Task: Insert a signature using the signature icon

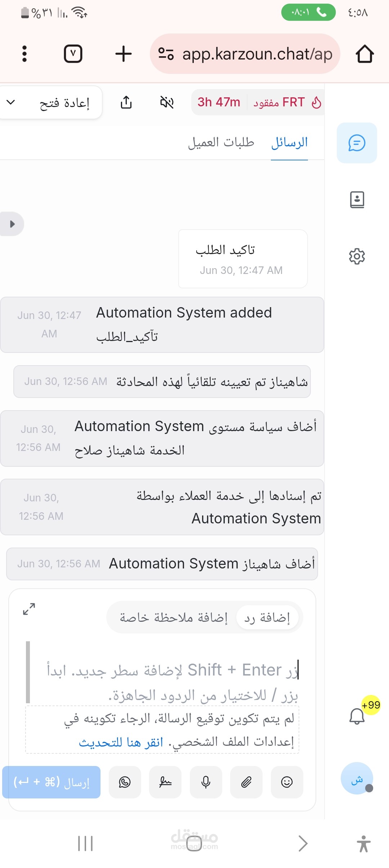Action: pyautogui.click(x=165, y=782)
